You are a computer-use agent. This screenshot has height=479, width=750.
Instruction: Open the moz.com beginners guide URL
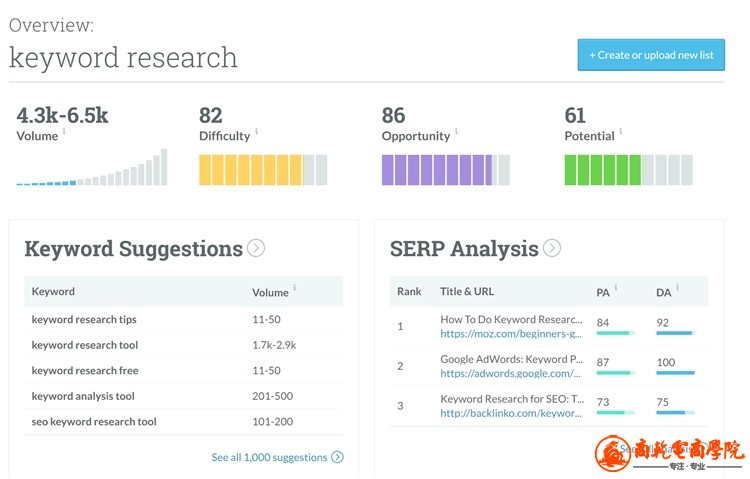point(510,333)
